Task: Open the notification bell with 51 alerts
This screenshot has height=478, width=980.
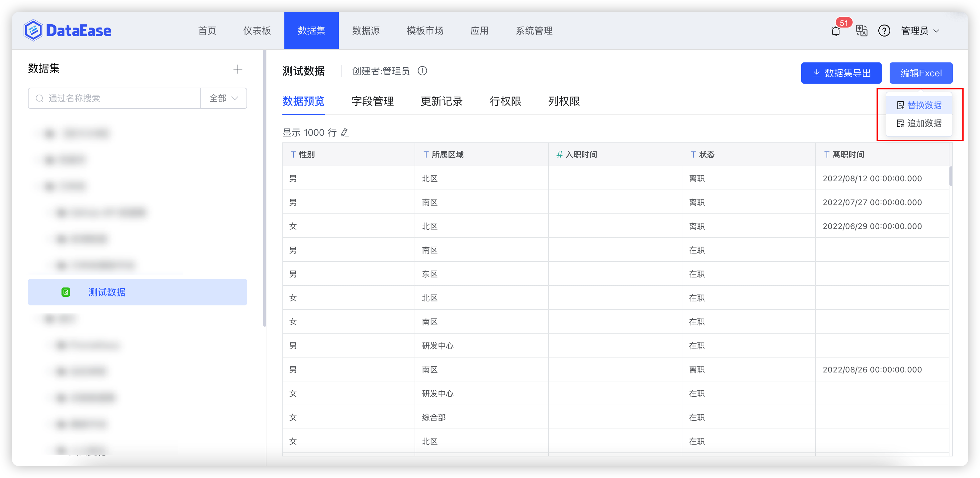Action: 835,31
